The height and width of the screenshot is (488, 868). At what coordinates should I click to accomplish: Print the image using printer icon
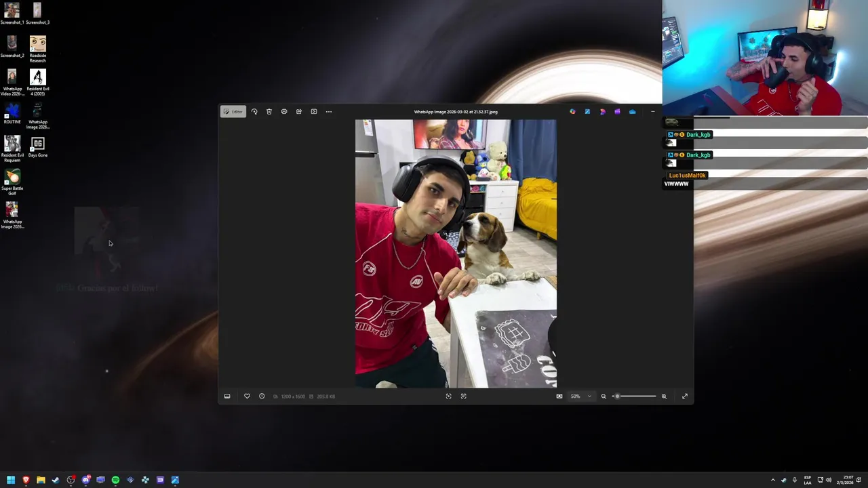click(x=284, y=112)
